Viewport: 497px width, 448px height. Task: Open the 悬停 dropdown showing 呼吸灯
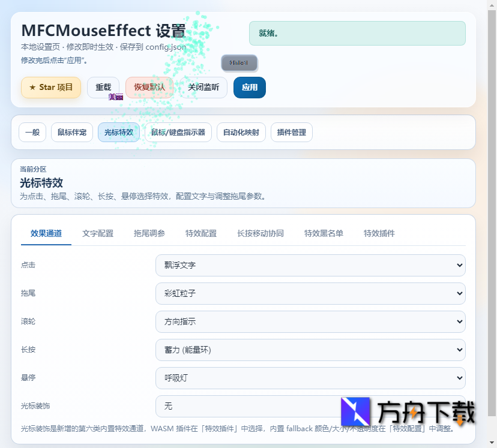[x=311, y=378]
